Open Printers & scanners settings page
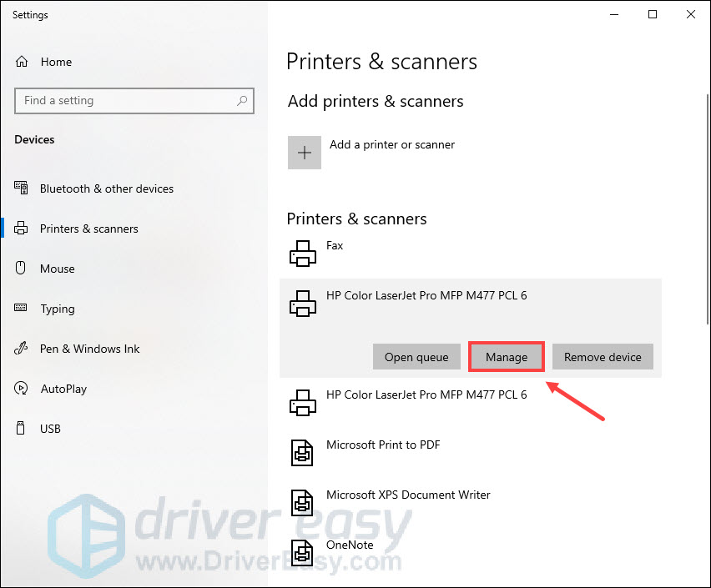The image size is (711, 588). coord(88,229)
